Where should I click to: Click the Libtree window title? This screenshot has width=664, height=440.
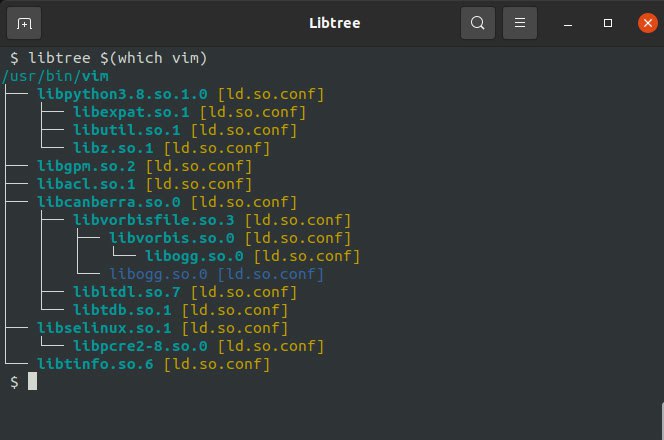pyautogui.click(x=331, y=22)
